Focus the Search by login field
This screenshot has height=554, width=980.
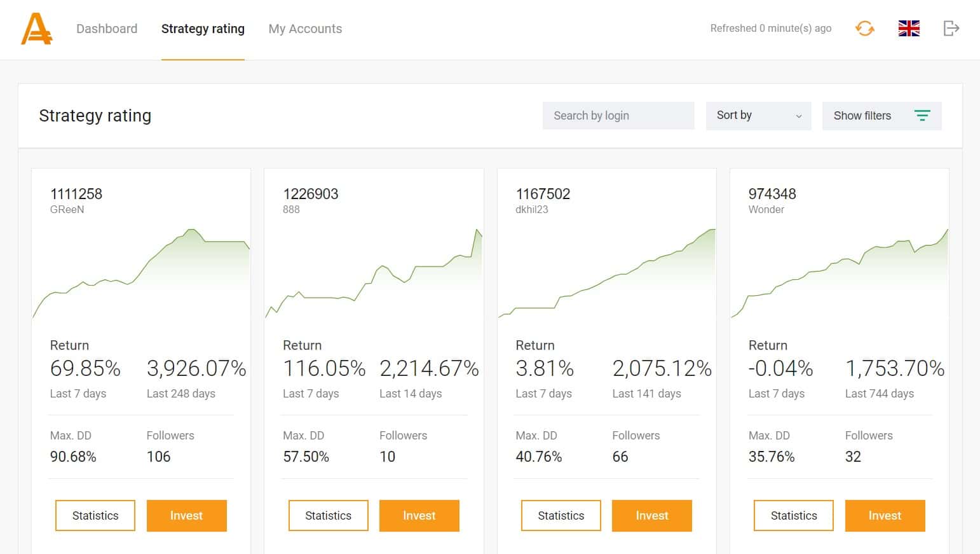[618, 116]
